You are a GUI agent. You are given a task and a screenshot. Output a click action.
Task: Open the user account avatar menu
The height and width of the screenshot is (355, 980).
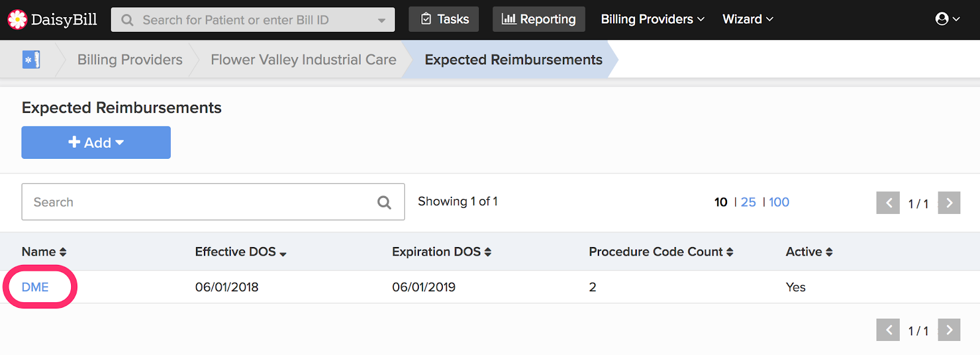coord(948,19)
